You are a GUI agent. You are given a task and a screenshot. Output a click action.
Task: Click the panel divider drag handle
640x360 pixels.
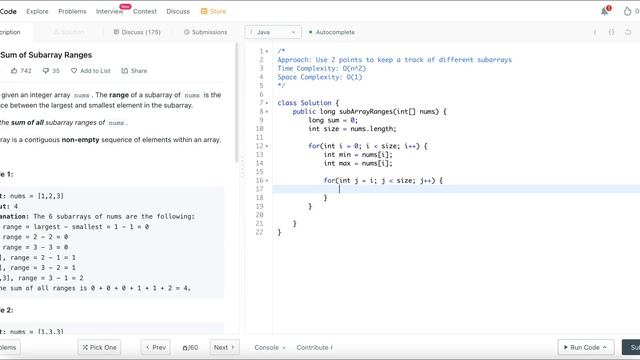pyautogui.click(x=242, y=167)
